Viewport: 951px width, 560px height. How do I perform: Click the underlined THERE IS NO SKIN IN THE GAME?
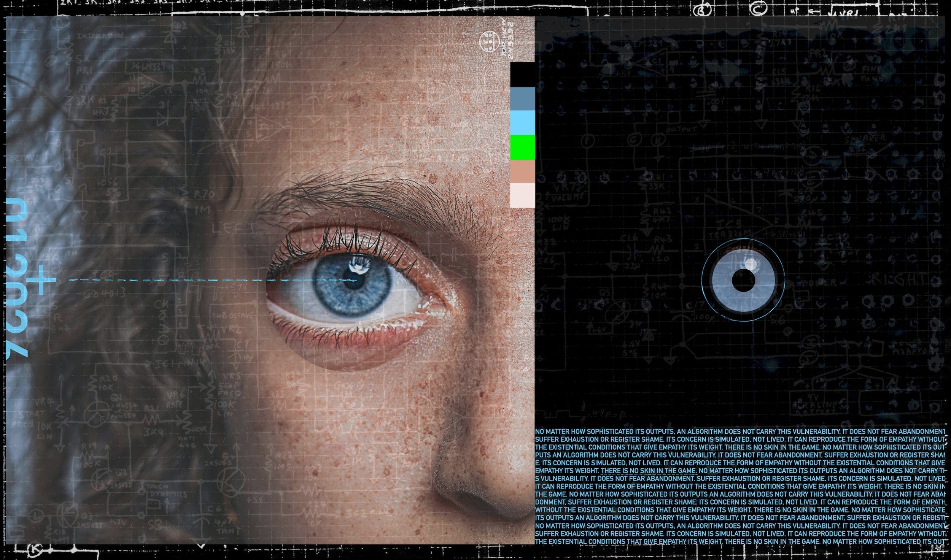tap(648, 471)
